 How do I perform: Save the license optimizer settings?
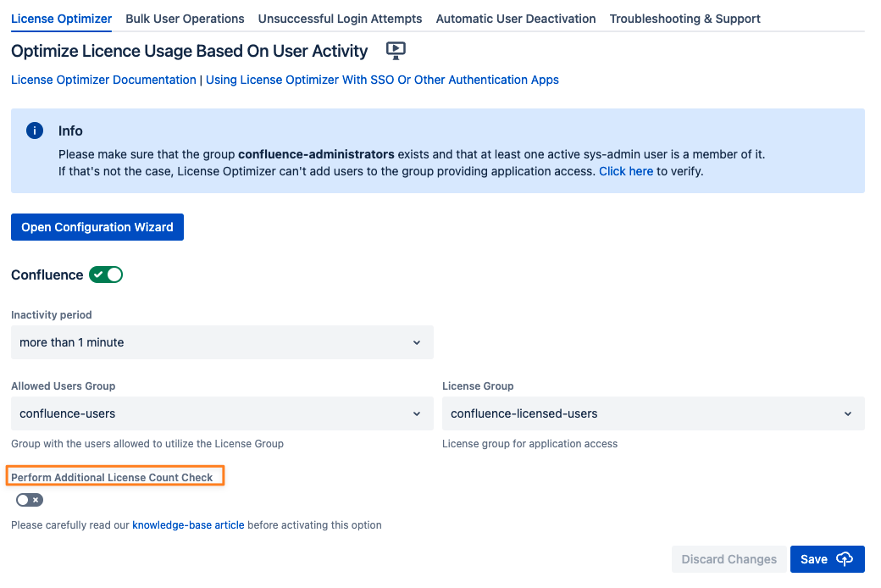[827, 559]
